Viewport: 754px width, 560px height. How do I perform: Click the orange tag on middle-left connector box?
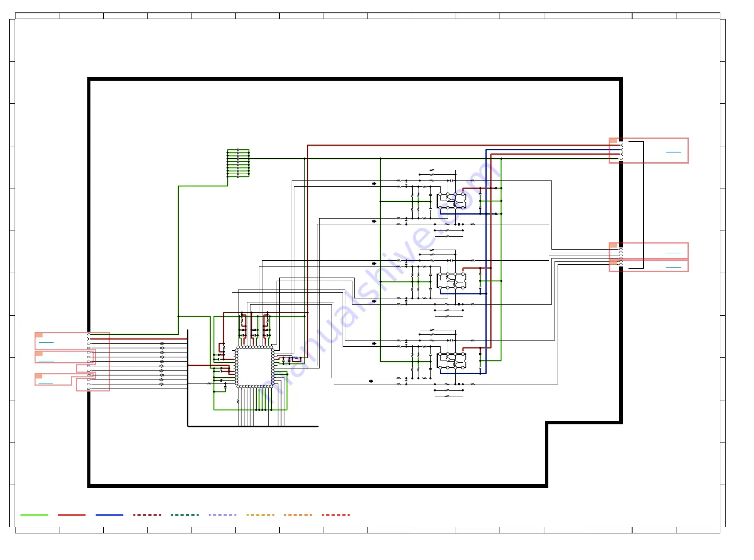pos(39,353)
